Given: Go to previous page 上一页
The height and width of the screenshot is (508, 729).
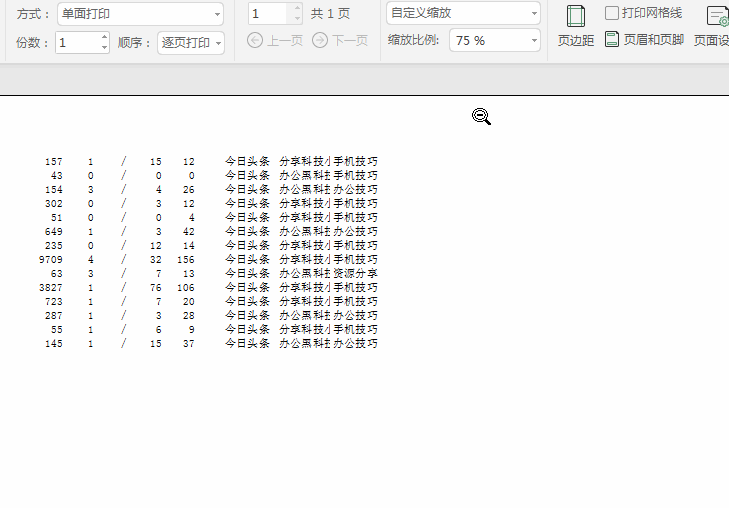Looking at the screenshot, I should pyautogui.click(x=275, y=40).
